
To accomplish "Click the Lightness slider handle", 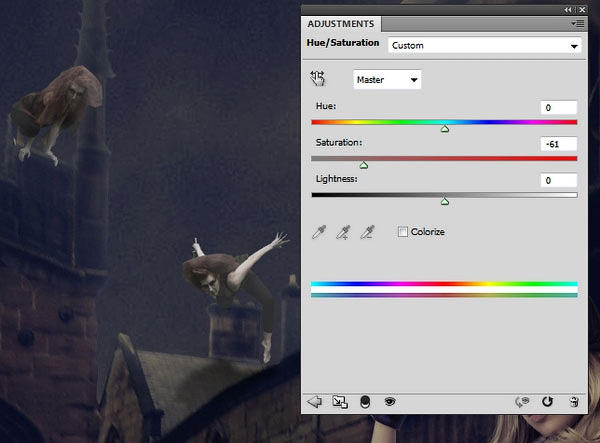I will point(445,201).
